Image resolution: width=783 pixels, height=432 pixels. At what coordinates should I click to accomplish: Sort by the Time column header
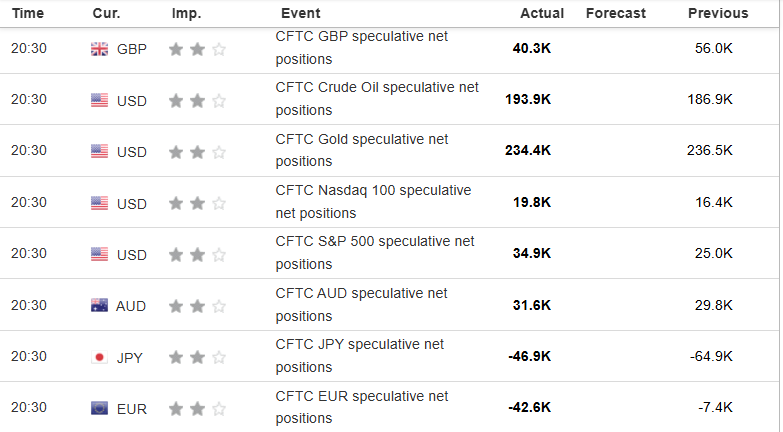tap(28, 13)
